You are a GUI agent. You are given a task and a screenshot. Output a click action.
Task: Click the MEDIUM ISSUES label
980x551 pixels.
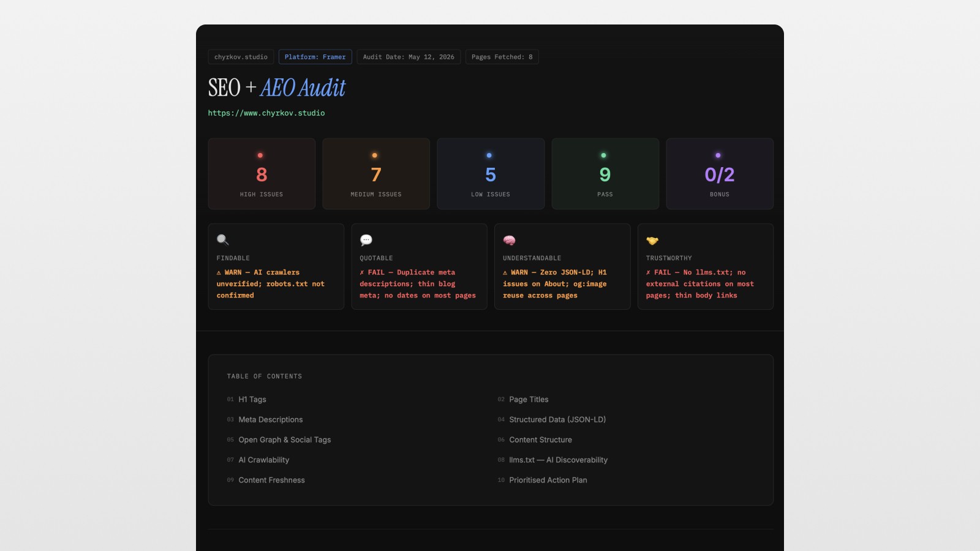(376, 195)
